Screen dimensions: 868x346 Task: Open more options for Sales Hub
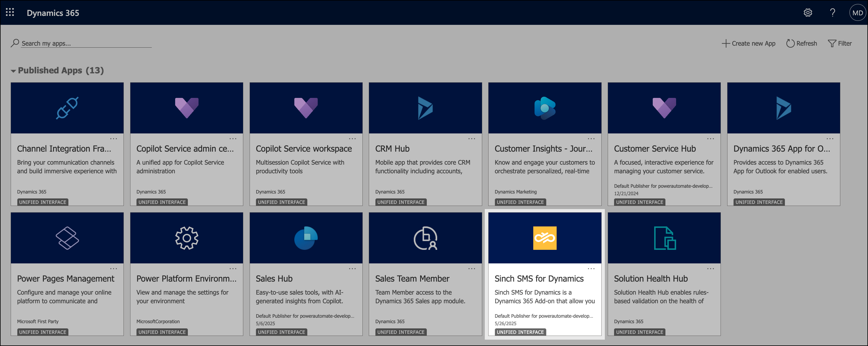(352, 269)
